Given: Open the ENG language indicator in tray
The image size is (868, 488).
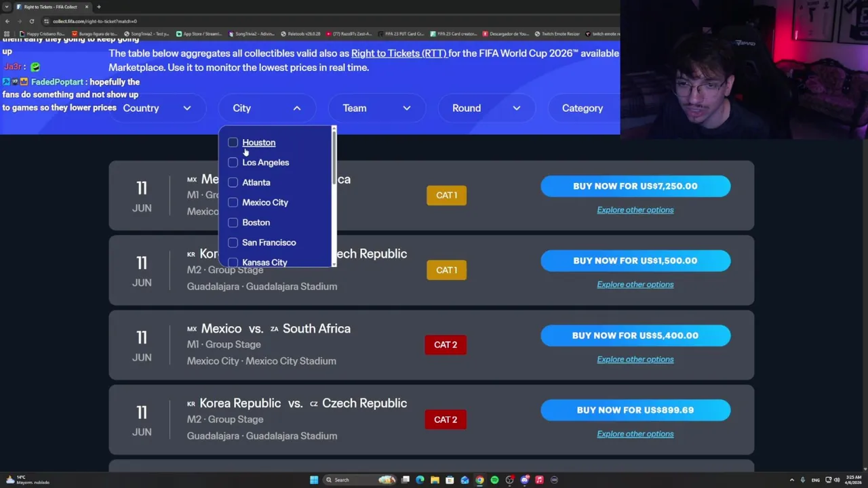Looking at the screenshot, I should pos(816,480).
